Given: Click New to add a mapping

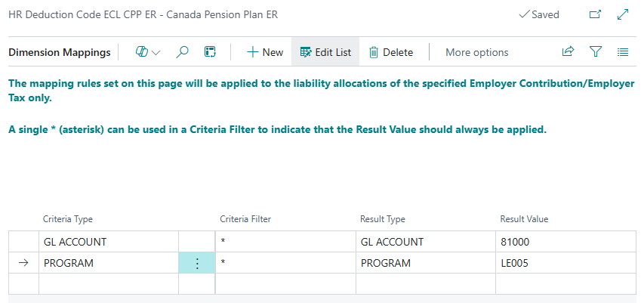Looking at the screenshot, I should [x=264, y=52].
